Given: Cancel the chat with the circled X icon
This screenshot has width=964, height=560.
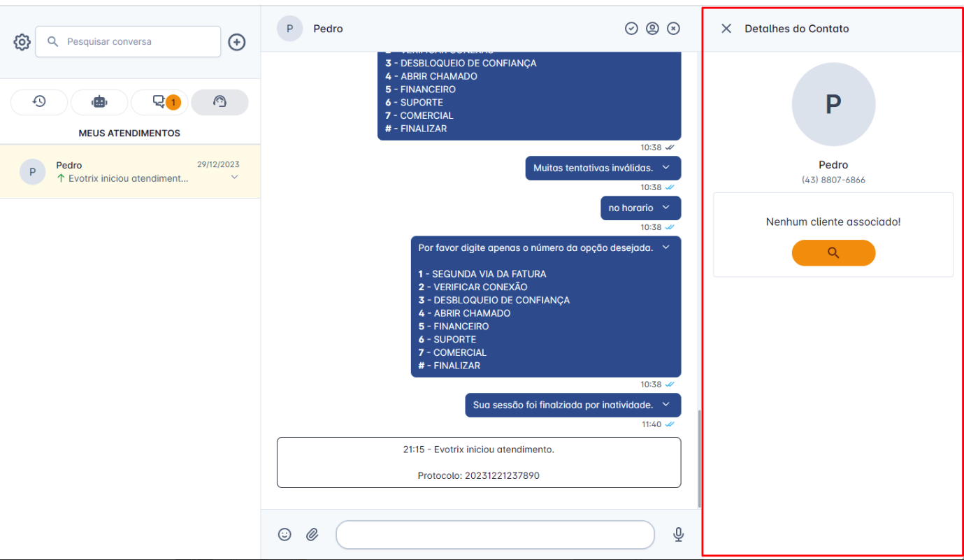Looking at the screenshot, I should pos(673,28).
